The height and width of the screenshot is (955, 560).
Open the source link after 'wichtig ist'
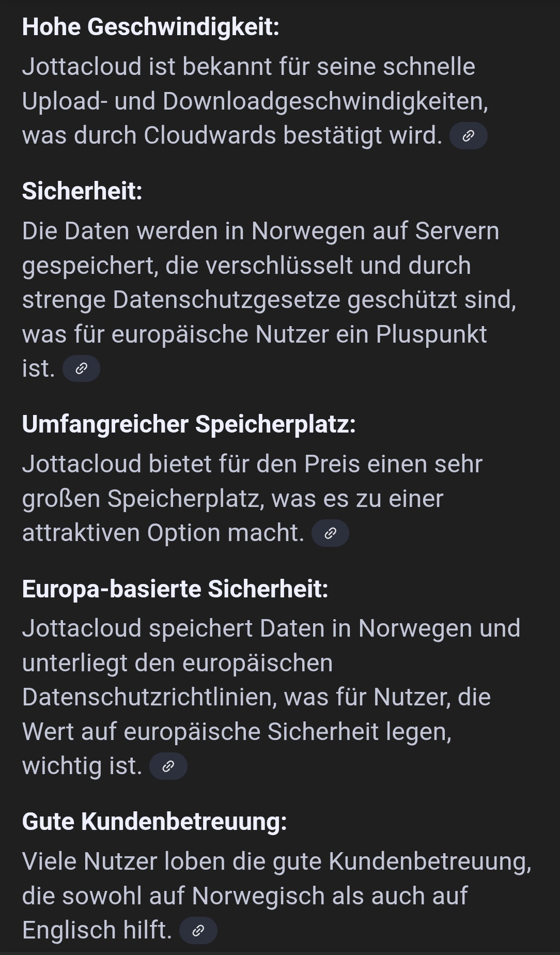[x=168, y=766]
